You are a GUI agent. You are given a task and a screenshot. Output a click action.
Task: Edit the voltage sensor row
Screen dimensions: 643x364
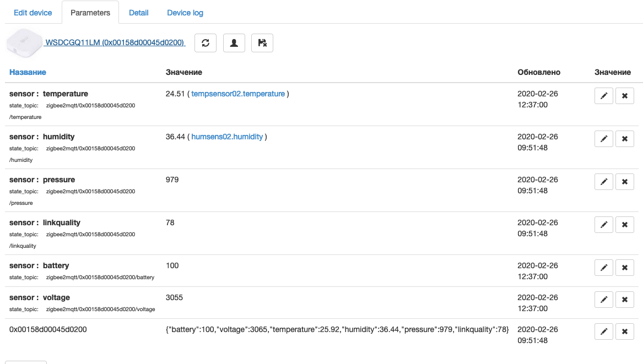click(x=604, y=300)
